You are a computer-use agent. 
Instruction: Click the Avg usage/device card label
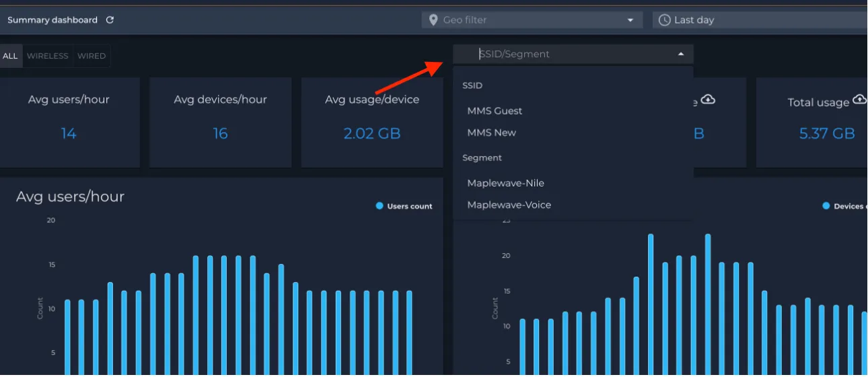tap(372, 100)
